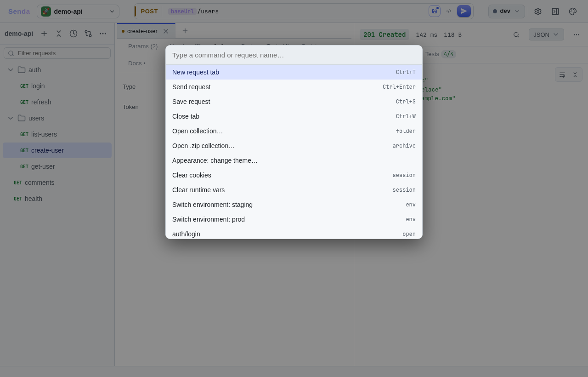588x377 pixels.
Task: Choose Switch environment: prod
Action: pos(294,219)
